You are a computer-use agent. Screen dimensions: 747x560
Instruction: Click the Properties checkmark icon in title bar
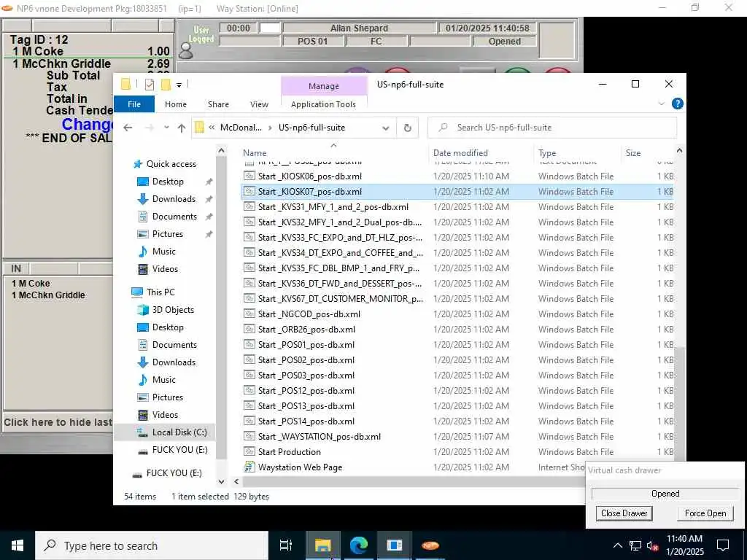coord(149,85)
